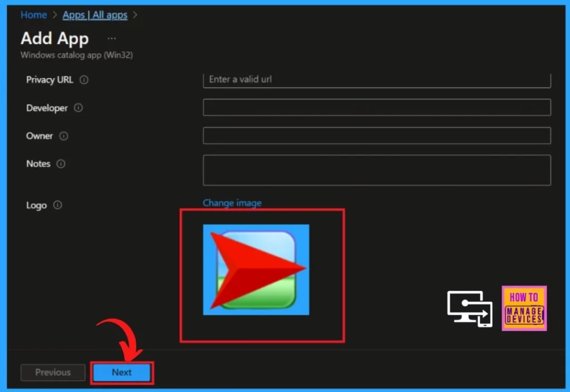Focus the Notes text area
This screenshot has width=570, height=392.
coord(377,170)
